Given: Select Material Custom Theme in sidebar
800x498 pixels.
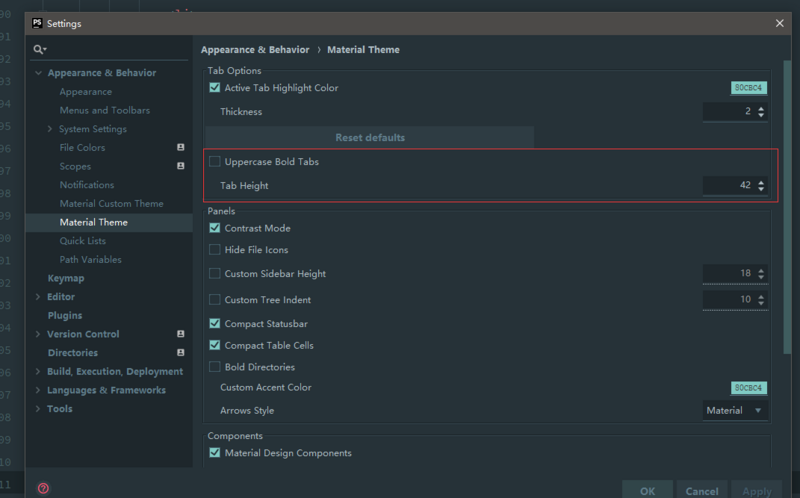Looking at the screenshot, I should [111, 204].
